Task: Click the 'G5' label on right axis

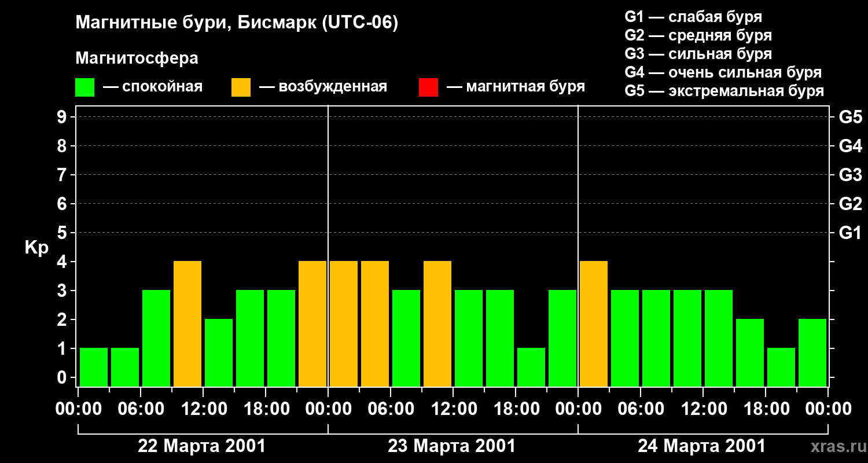Action: pyautogui.click(x=850, y=117)
